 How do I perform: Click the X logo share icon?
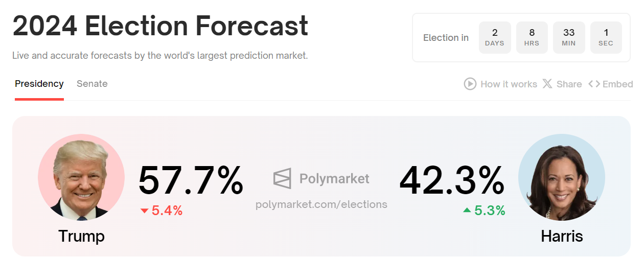coord(547,84)
